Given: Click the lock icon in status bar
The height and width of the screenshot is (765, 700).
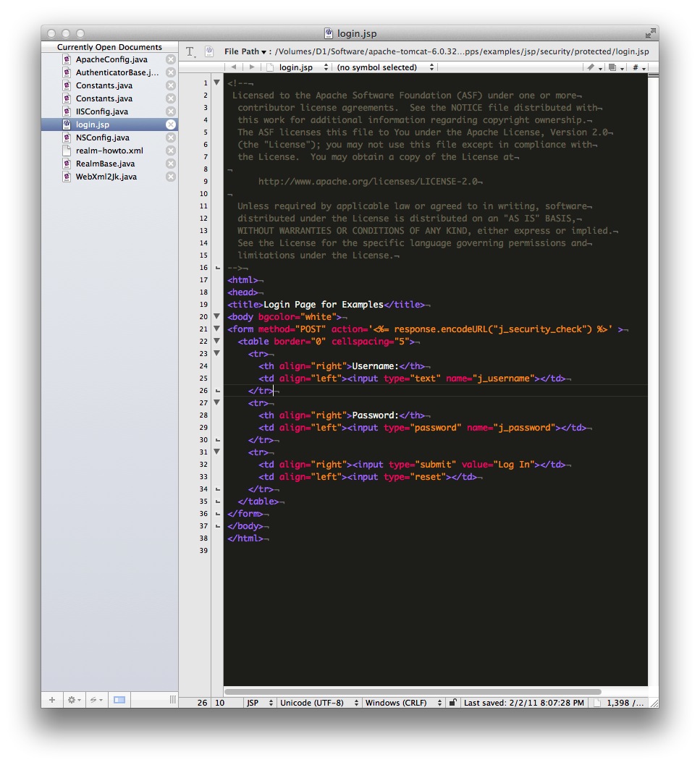Looking at the screenshot, I should [x=452, y=703].
